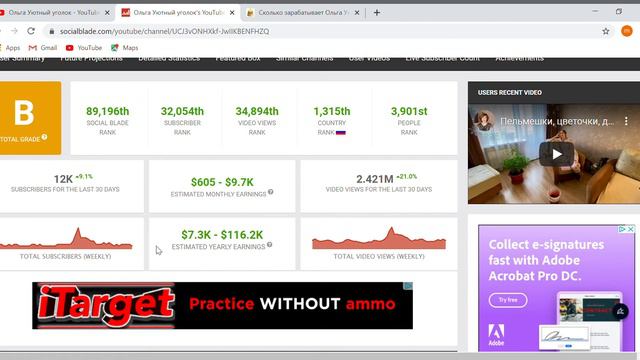Play the recent user video
Screen dimensions: 640x360
click(x=556, y=154)
